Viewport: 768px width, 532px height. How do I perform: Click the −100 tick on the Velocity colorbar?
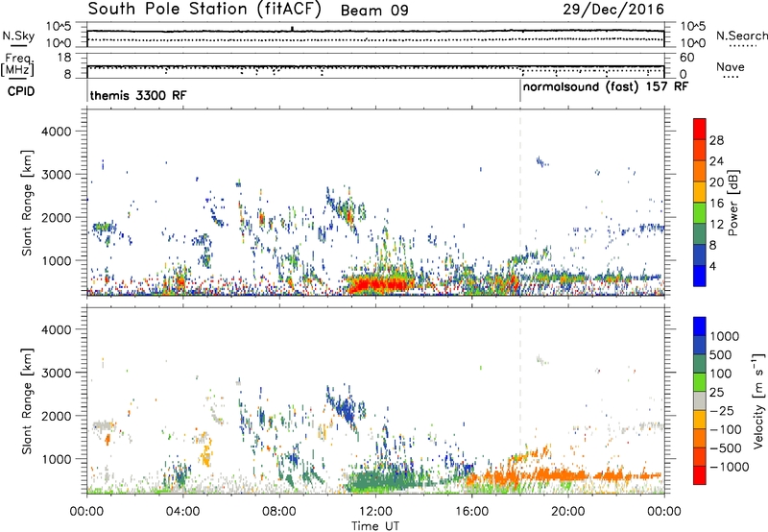click(726, 429)
